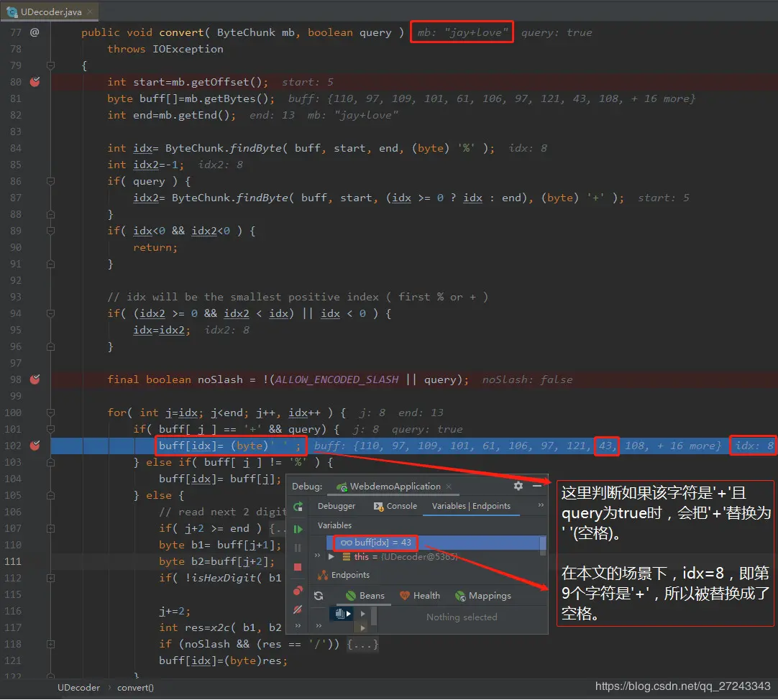778x700 pixels.
Task: Close the UDecoder.java editor tab
Action: point(89,11)
